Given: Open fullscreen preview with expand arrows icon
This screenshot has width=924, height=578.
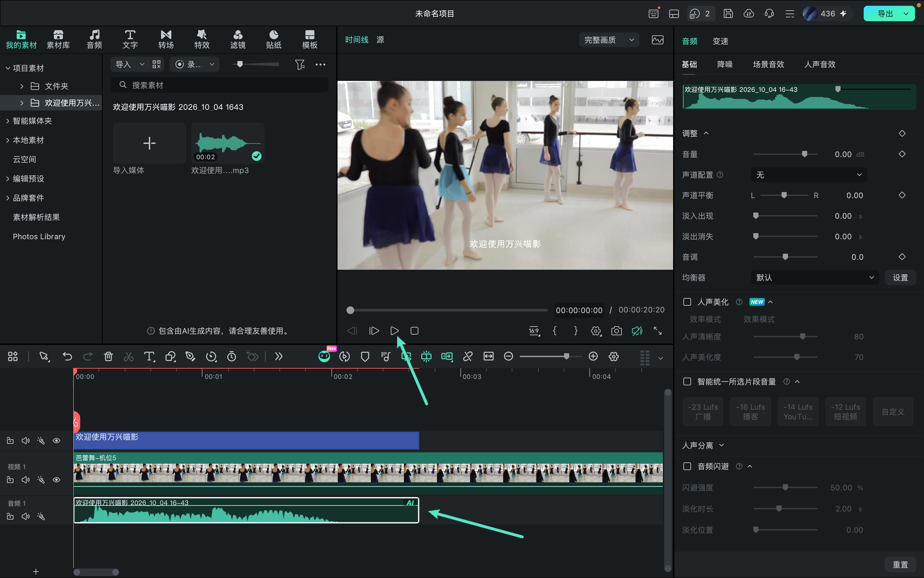Looking at the screenshot, I should [657, 331].
